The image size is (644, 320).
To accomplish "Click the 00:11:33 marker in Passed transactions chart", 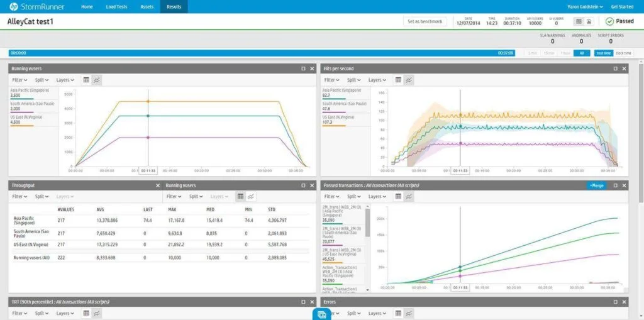I will 460,287.
